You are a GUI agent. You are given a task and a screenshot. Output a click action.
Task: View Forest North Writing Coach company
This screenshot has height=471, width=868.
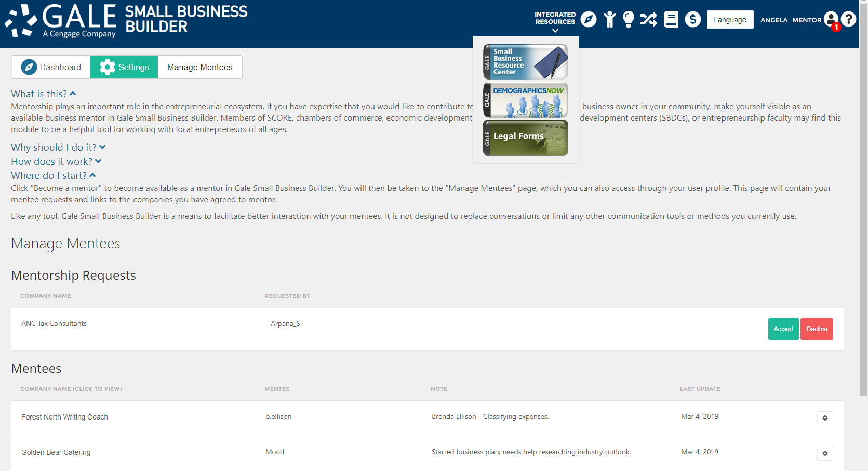(x=64, y=417)
